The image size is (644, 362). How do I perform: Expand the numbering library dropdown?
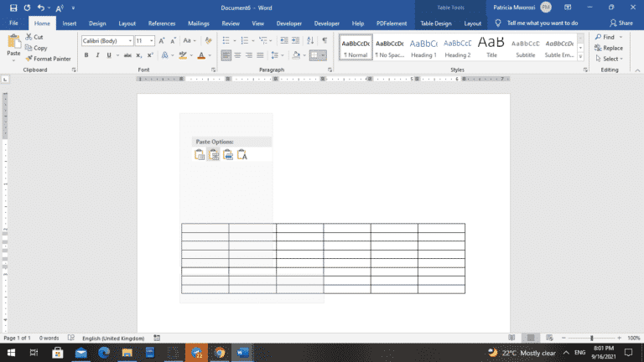coord(253,40)
